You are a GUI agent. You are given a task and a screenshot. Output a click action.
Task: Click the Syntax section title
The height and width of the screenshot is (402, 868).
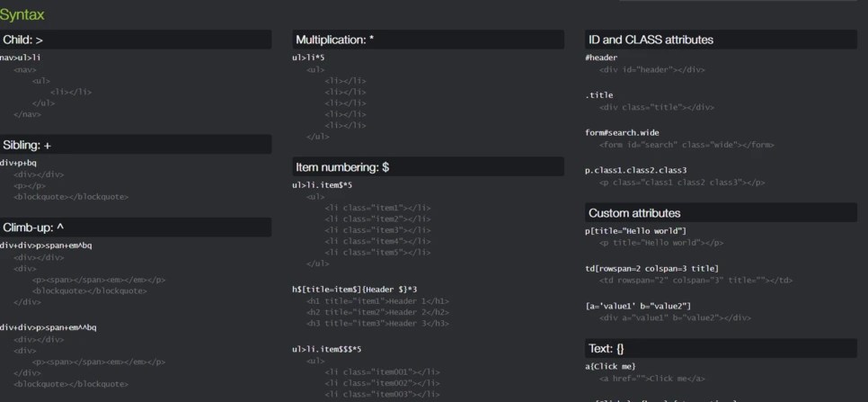point(22,14)
